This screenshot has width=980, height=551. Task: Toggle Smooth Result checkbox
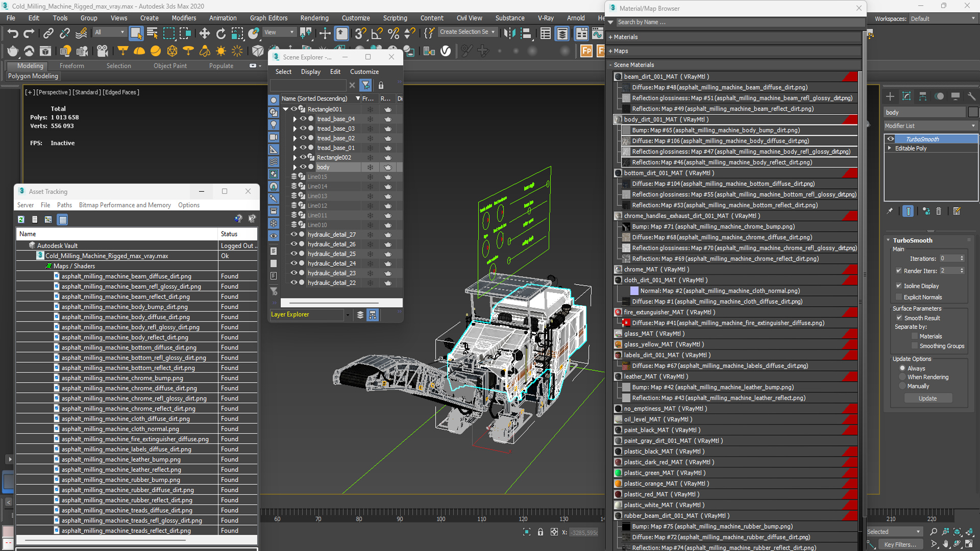click(x=899, y=318)
